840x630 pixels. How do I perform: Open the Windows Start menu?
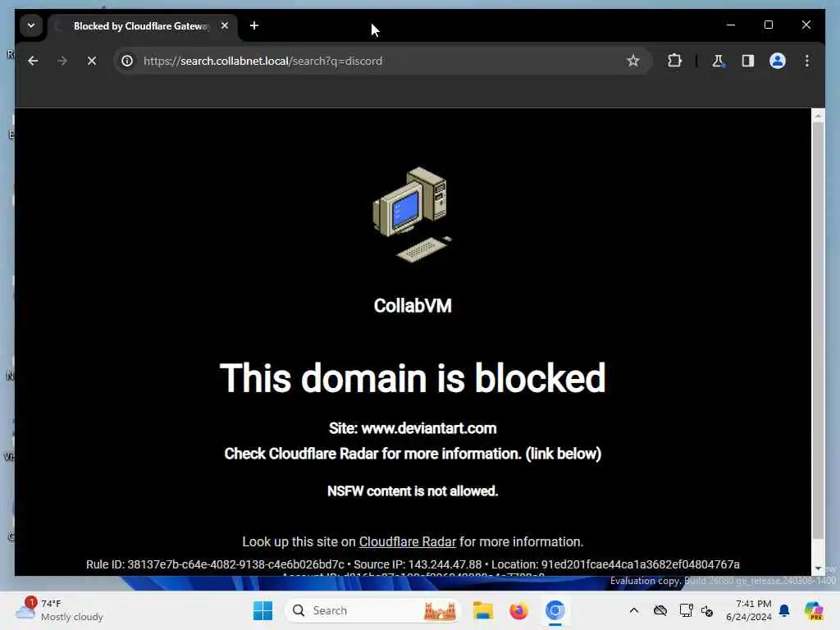pos(263,610)
